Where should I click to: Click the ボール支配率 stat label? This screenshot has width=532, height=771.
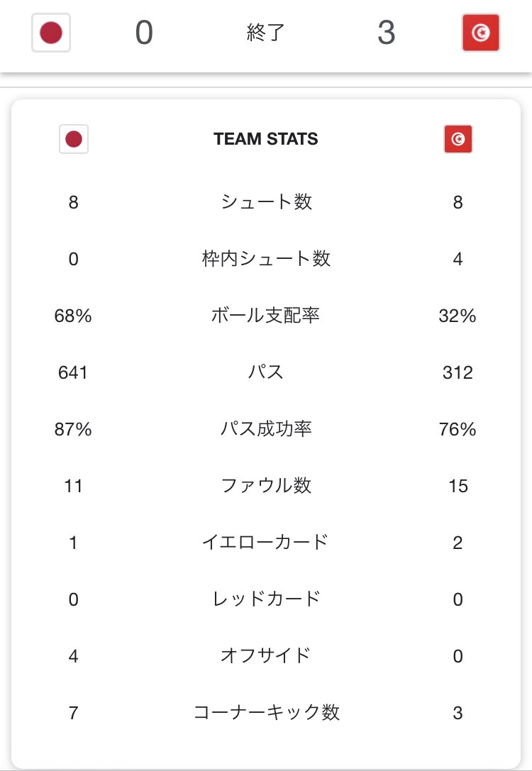coord(265,315)
